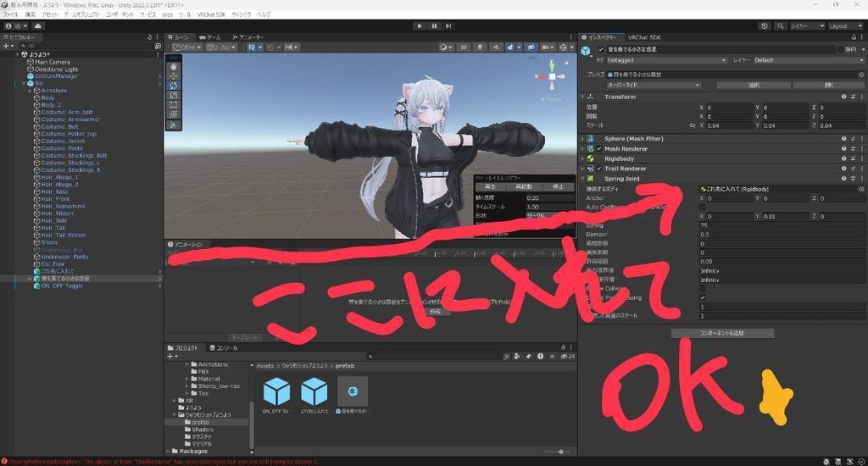Toggle hidden packages visibility count
This screenshot has height=466, width=868.
pyautogui.click(x=567, y=357)
